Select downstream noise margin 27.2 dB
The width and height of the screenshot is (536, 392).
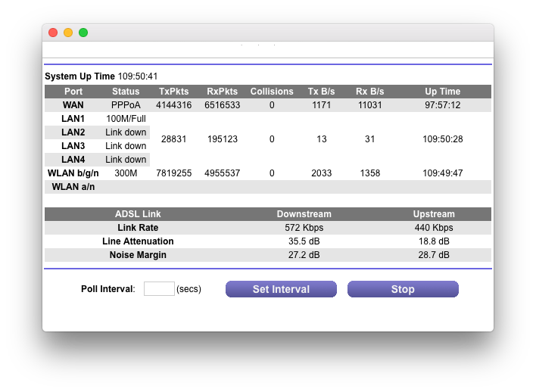pos(304,255)
